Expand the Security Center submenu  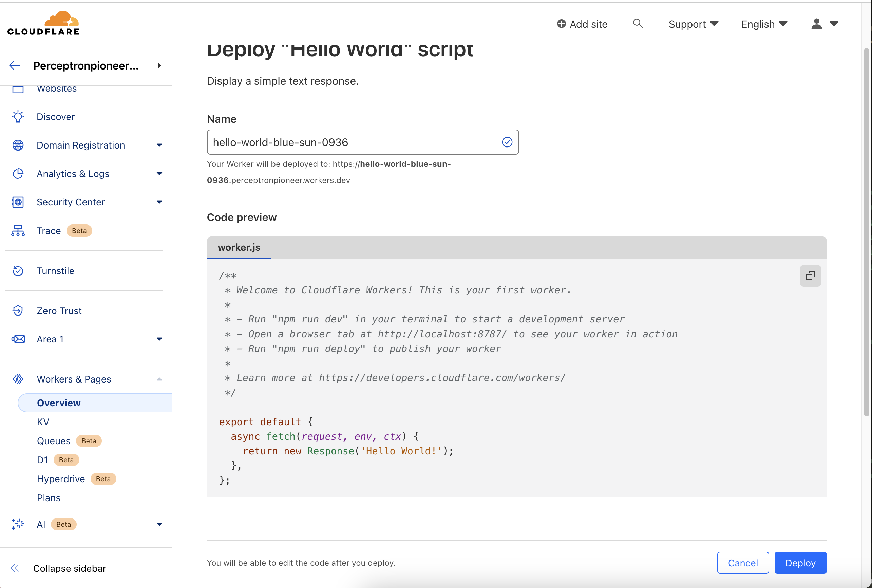(159, 202)
